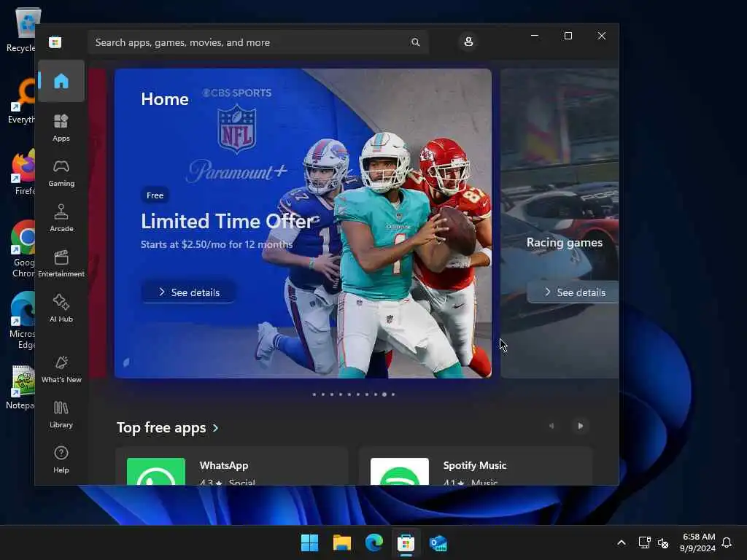
Task: See details for Racing games
Action: (x=573, y=292)
